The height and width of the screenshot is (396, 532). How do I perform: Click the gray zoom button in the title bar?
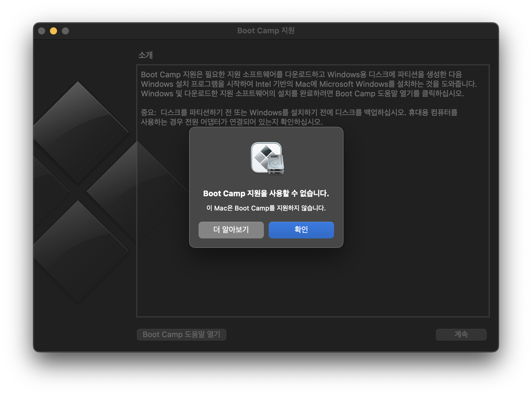tap(65, 31)
